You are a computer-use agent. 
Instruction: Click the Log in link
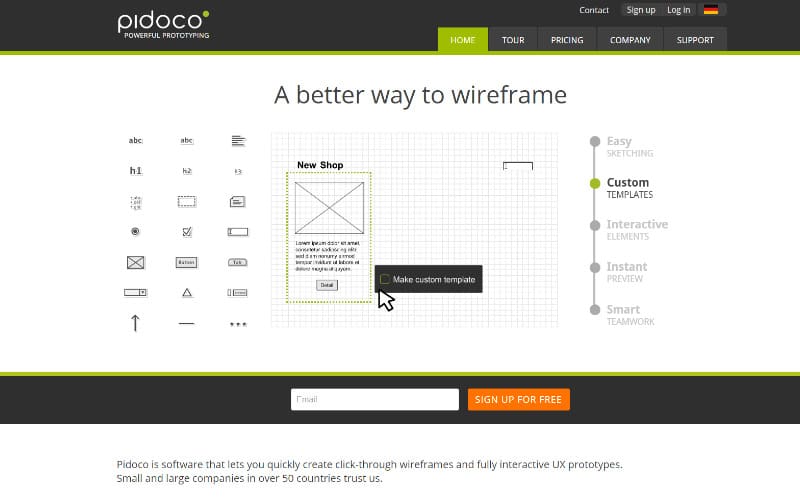click(679, 10)
